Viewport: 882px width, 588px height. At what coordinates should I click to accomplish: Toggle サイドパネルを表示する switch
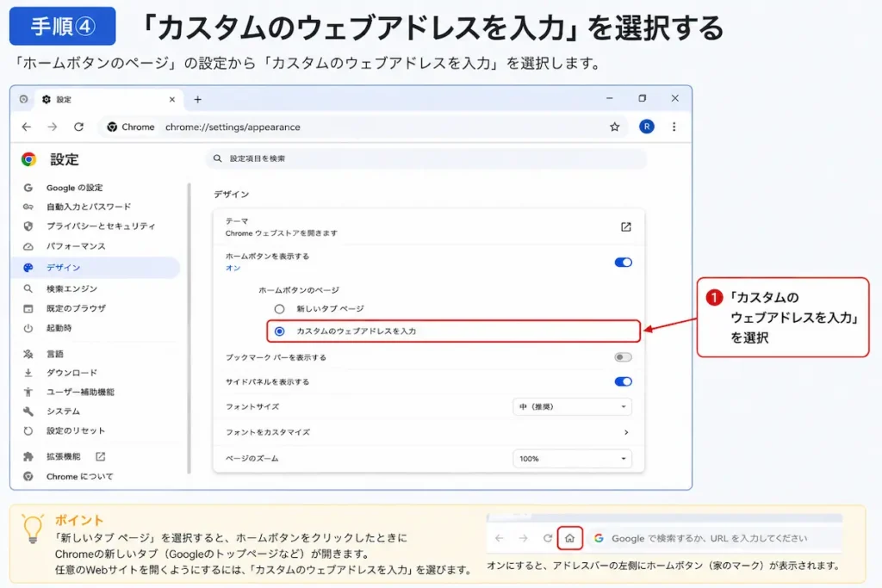624,381
